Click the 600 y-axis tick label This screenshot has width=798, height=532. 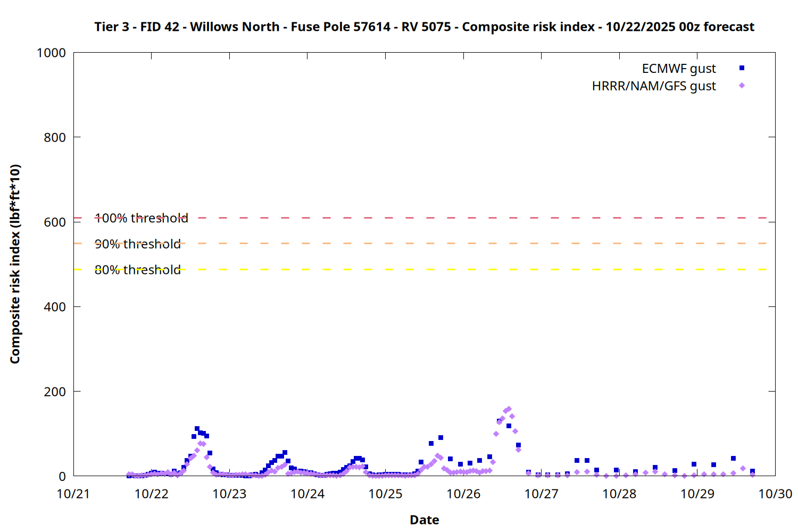click(x=55, y=222)
